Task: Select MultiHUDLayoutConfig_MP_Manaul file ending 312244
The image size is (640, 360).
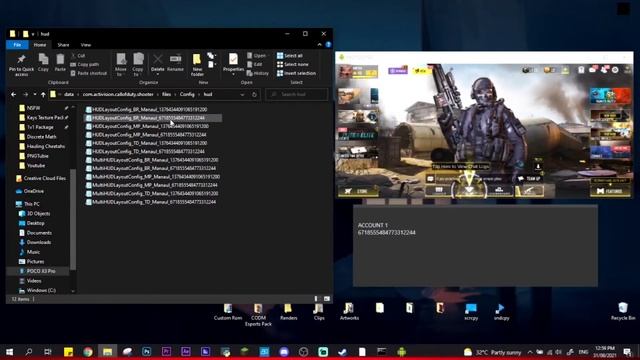Action: coord(151,185)
